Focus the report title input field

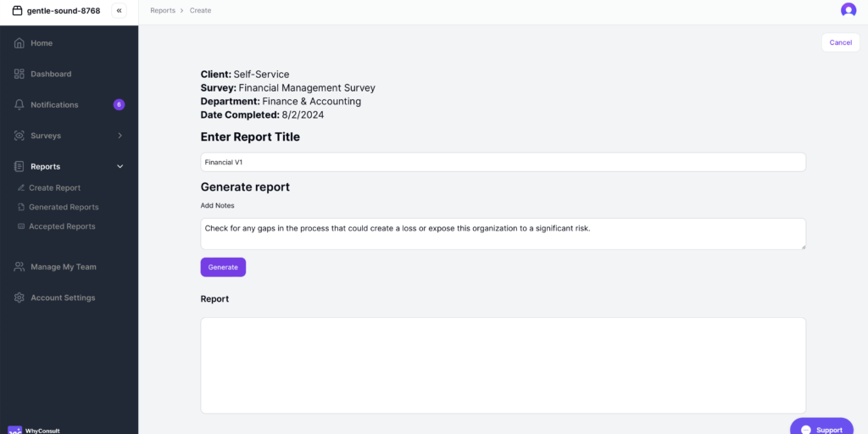[x=503, y=162]
